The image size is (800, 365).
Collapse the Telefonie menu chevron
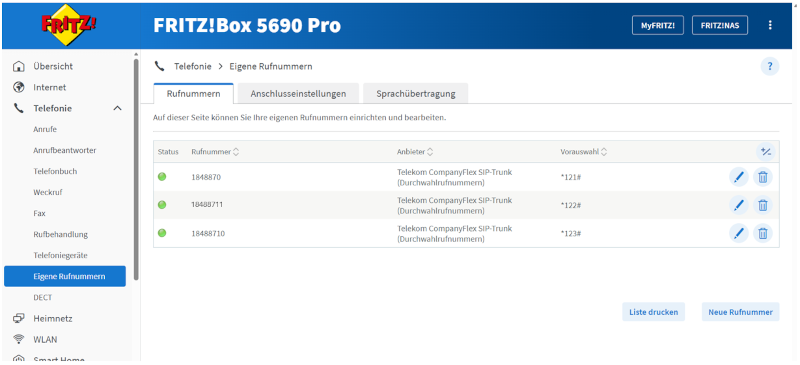click(117, 108)
